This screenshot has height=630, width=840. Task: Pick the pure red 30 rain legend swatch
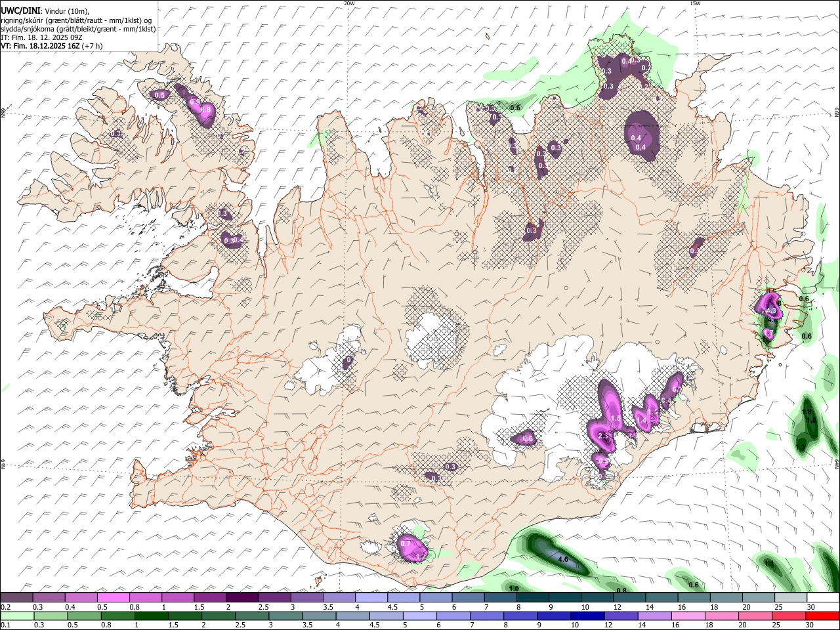click(x=822, y=616)
